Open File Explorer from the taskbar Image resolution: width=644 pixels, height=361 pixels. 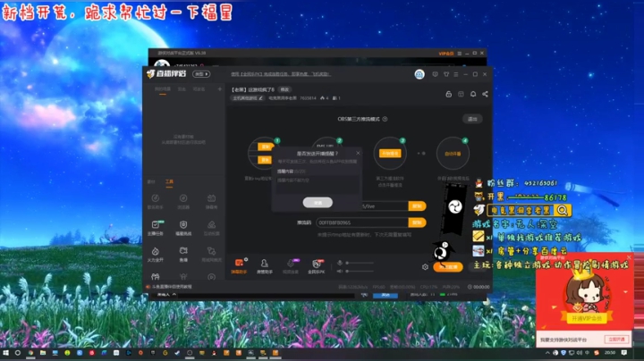pos(43,353)
